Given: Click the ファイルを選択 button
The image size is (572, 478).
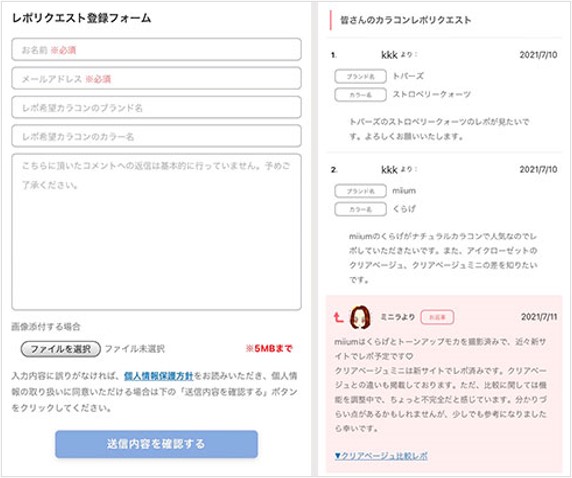Looking at the screenshot, I should coord(61,349).
